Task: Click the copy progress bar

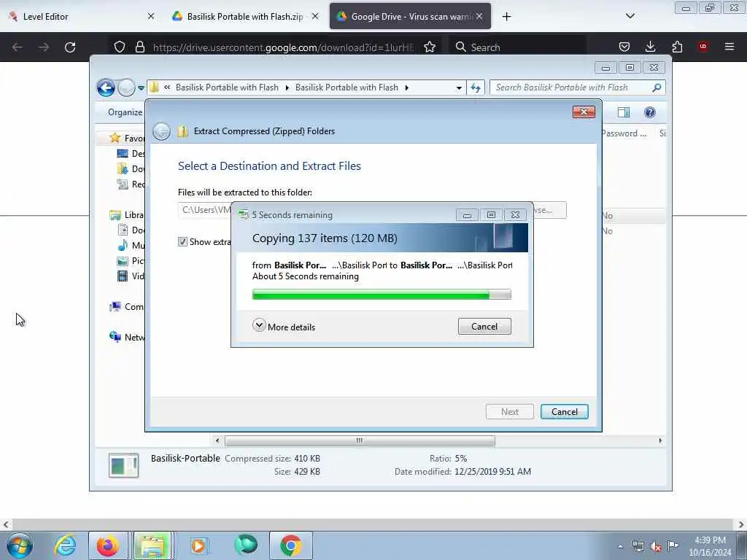Action: pos(382,295)
